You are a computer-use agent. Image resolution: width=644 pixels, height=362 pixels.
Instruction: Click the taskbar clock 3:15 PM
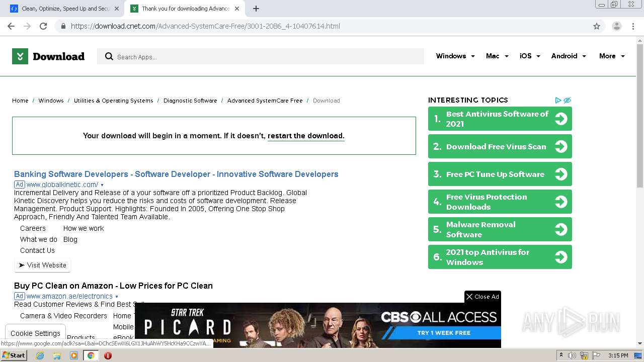pos(618,355)
